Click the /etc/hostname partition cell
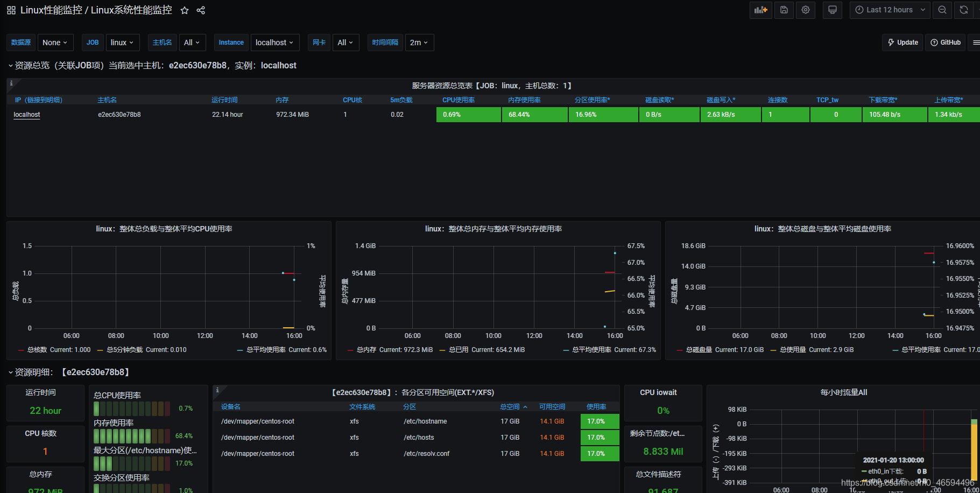The width and height of the screenshot is (980, 493). tap(425, 421)
